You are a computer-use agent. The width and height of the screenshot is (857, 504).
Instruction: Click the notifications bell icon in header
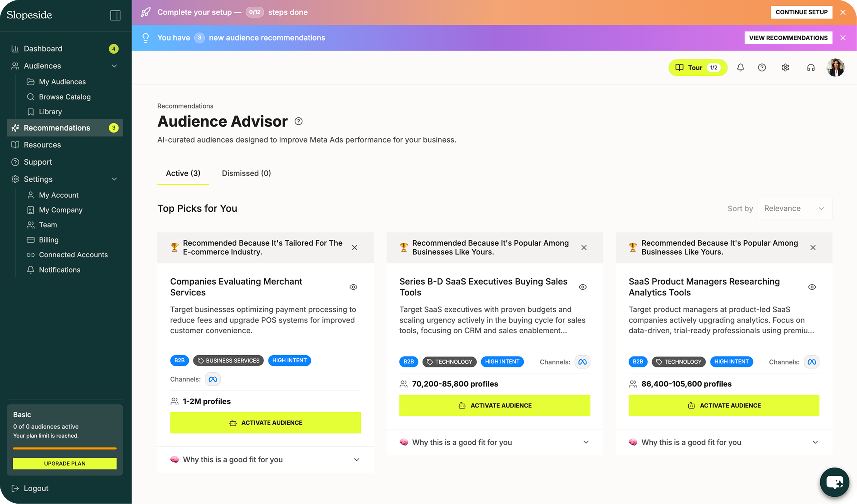coord(740,68)
